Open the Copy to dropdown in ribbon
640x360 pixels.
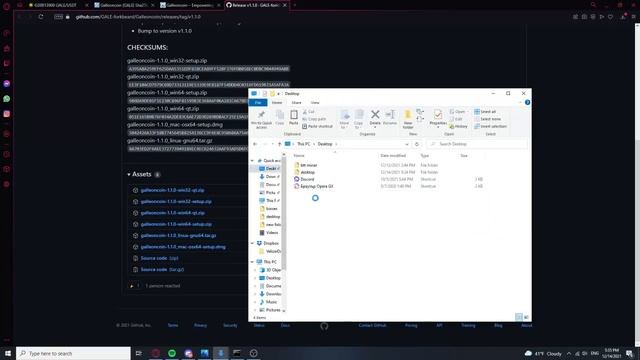tap(358, 119)
